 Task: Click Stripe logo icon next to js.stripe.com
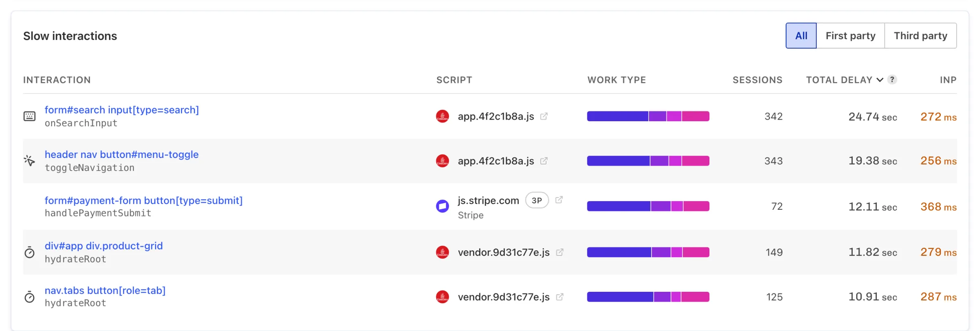[x=443, y=206]
